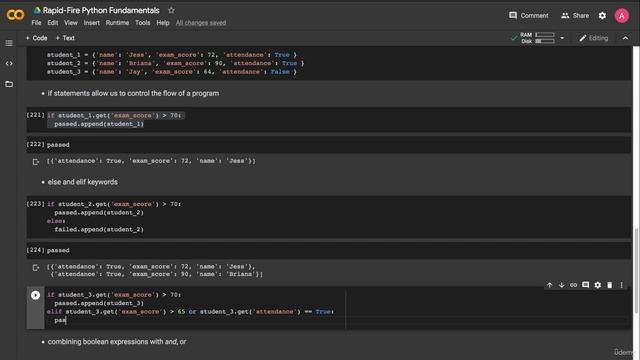Click the student_1 dictionary definition line
Screen dimensions: 640x360
[x=172, y=55]
